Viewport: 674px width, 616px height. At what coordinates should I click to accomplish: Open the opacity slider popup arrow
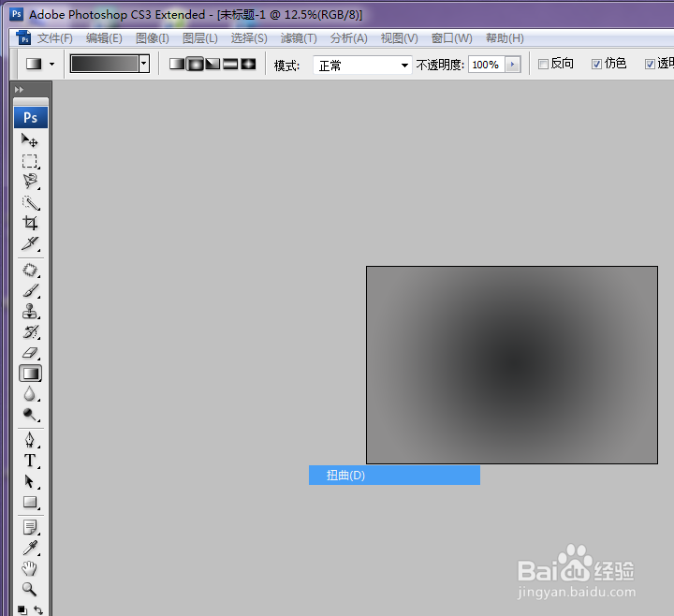[x=513, y=65]
